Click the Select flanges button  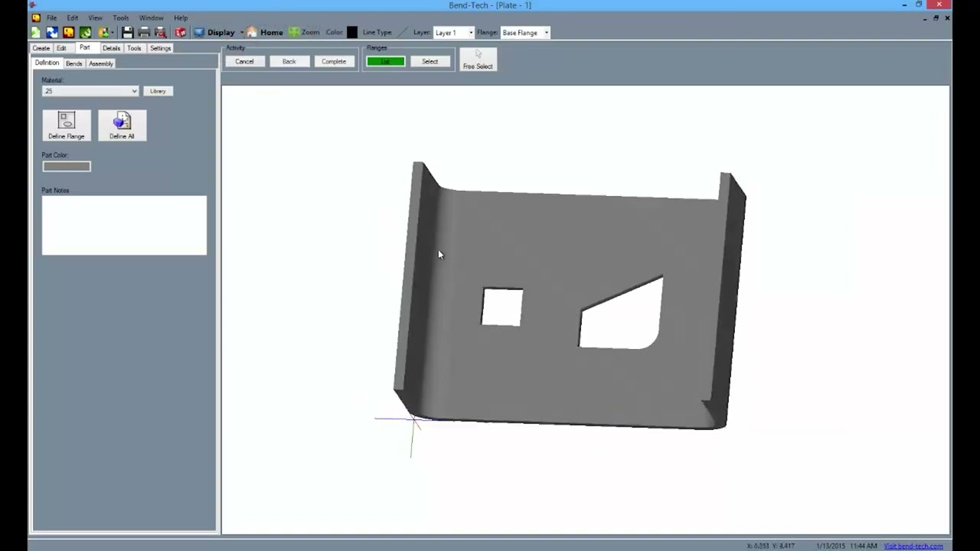430,61
